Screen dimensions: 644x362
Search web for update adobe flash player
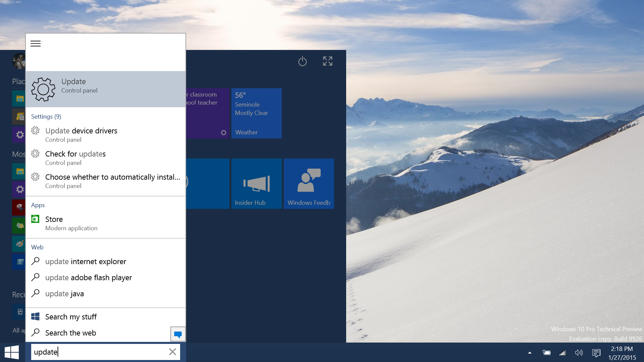(x=106, y=278)
